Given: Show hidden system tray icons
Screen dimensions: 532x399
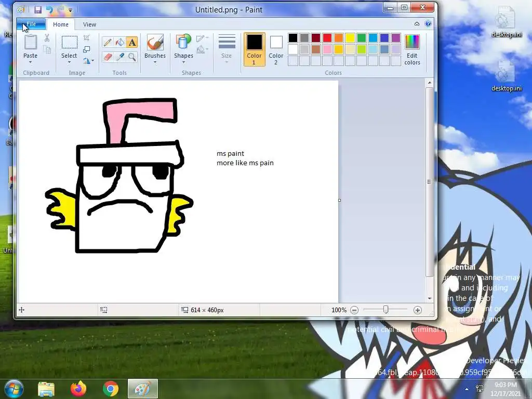Looking at the screenshot, I should click(467, 389).
